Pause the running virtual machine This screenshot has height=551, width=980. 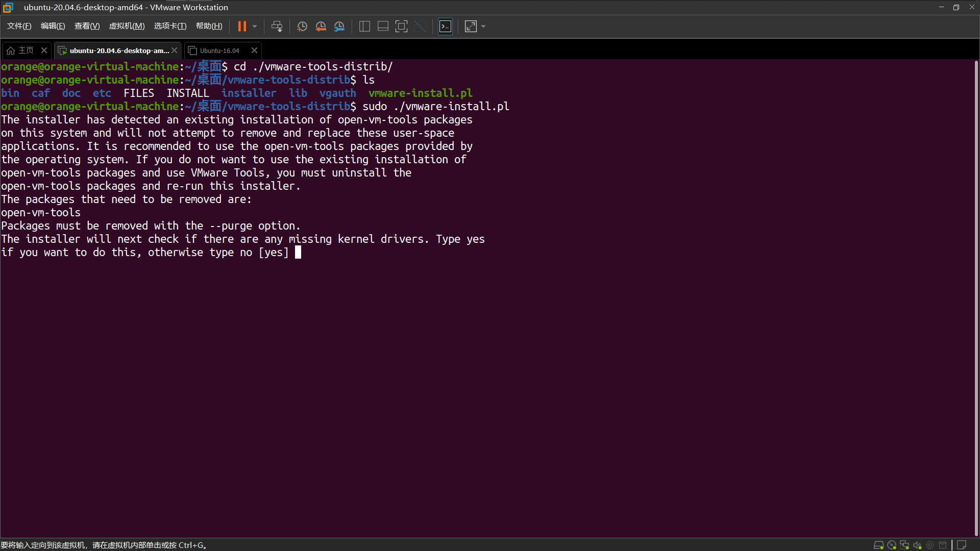242,27
